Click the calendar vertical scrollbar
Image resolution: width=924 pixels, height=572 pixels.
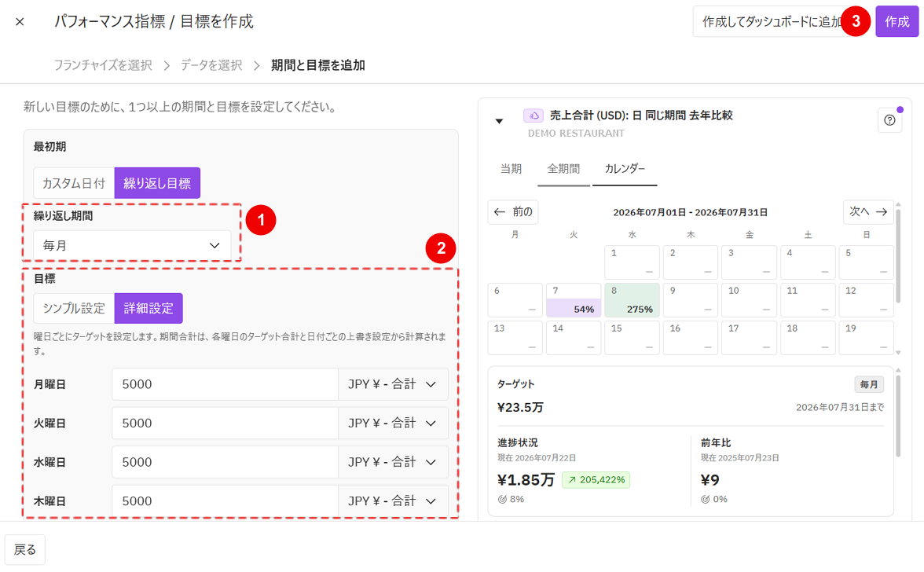pos(898,255)
